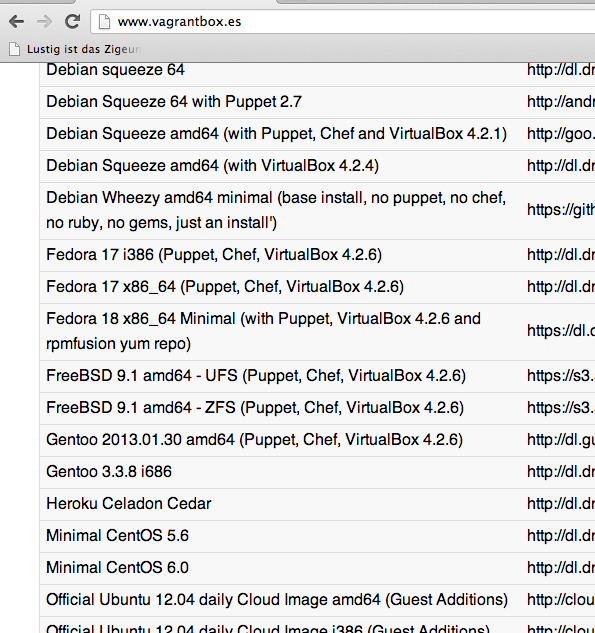Click the https://s3. URL for FreeBSD ZFS
595x633 pixels.
(561, 407)
